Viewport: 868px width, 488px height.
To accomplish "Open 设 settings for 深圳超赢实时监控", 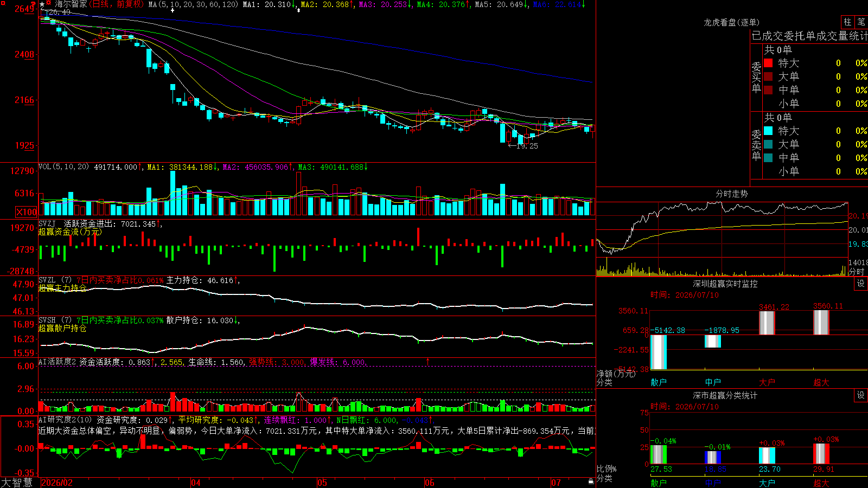I will coord(861,284).
